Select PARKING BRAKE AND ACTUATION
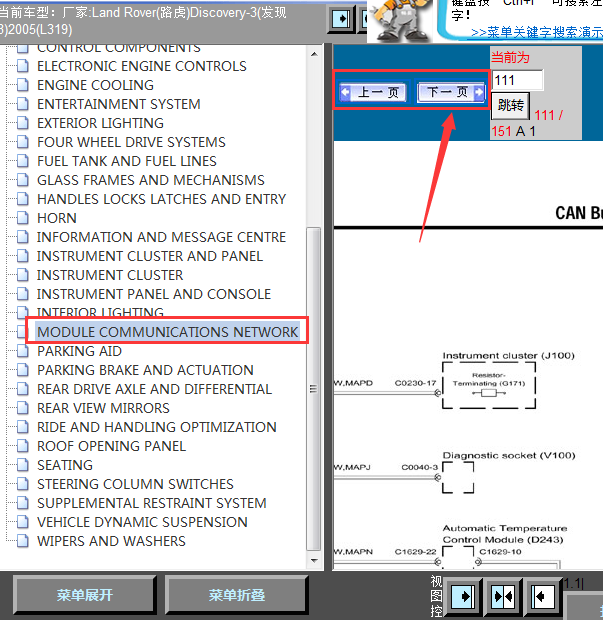Image resolution: width=603 pixels, height=620 pixels. coord(145,370)
